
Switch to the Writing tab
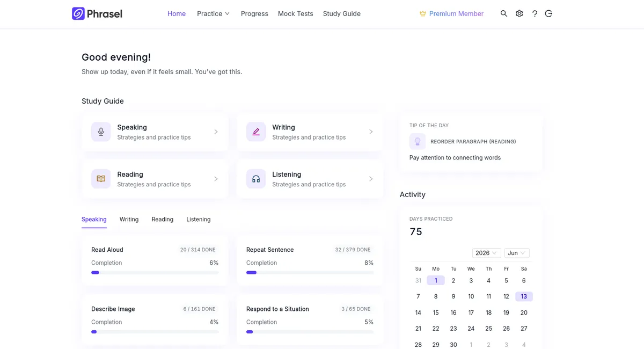click(x=129, y=219)
